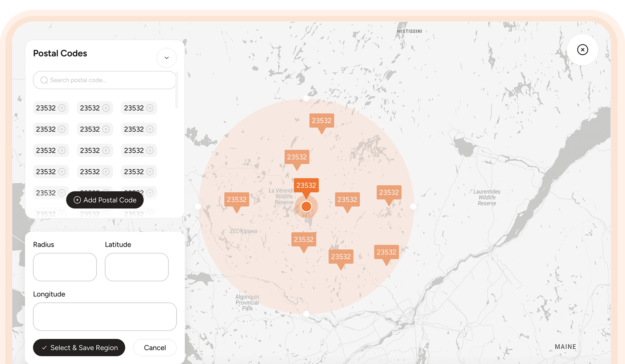The height and width of the screenshot is (364, 625).
Task: Click the search magnifier icon in Postal Codes panel
Action: (x=44, y=80)
